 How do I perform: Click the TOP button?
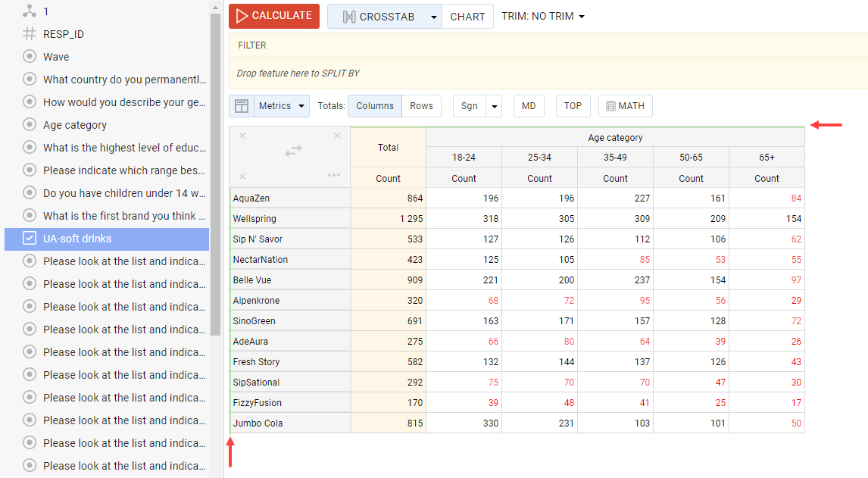point(573,106)
